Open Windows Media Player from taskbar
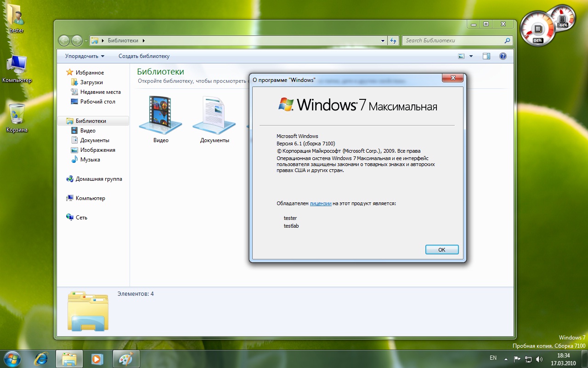Screen dimensions: 588x368 tap(97, 359)
